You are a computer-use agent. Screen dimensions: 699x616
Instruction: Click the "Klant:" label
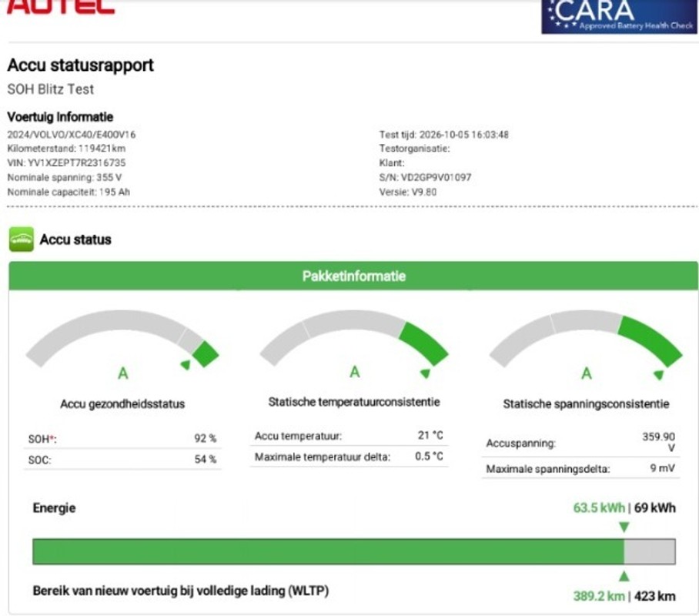tap(392, 162)
